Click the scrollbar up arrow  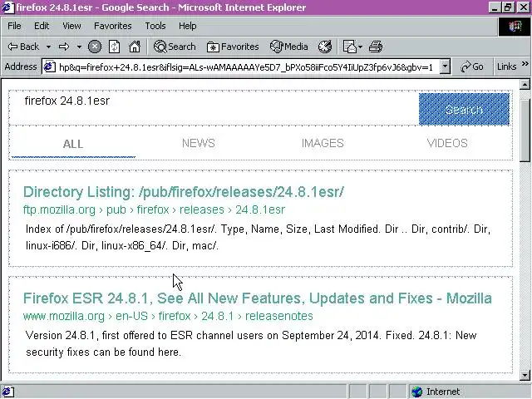[x=525, y=84]
